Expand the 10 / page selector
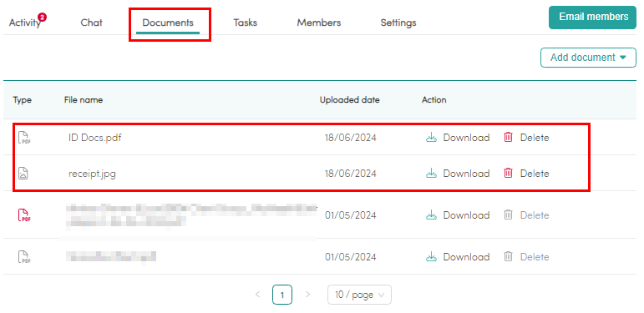Screen dimensions: 644x313 click(x=359, y=295)
